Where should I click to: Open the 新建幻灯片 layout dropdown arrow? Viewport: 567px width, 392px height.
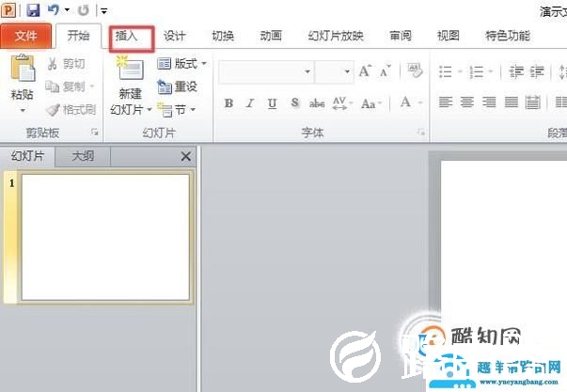tap(149, 110)
